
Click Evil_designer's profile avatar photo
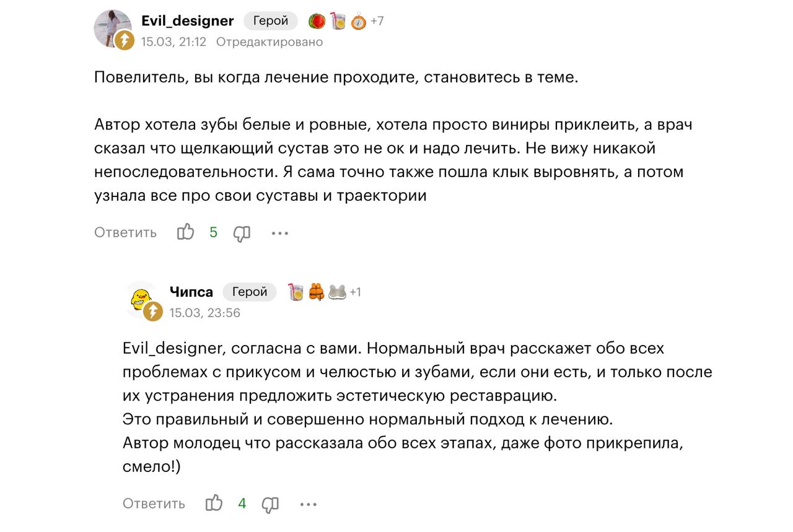pyautogui.click(x=112, y=27)
